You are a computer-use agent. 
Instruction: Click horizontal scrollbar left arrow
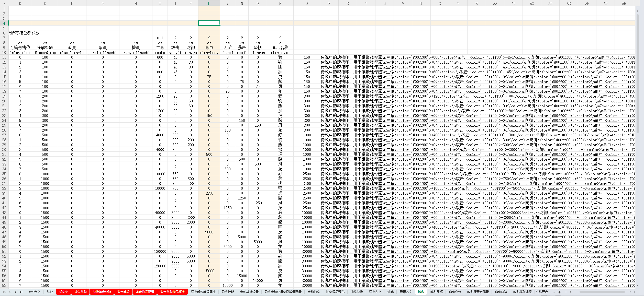(570, 292)
